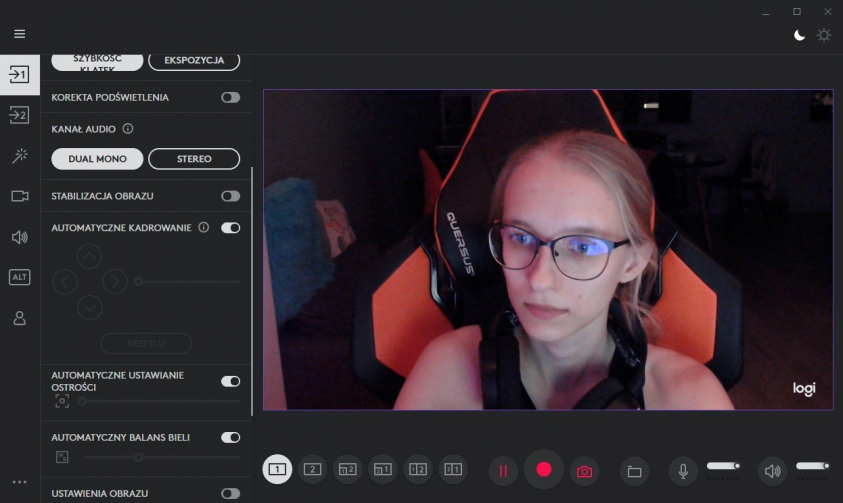Viewport: 843px width, 503px height.
Task: Take a snapshot with camera icon
Action: point(584,471)
